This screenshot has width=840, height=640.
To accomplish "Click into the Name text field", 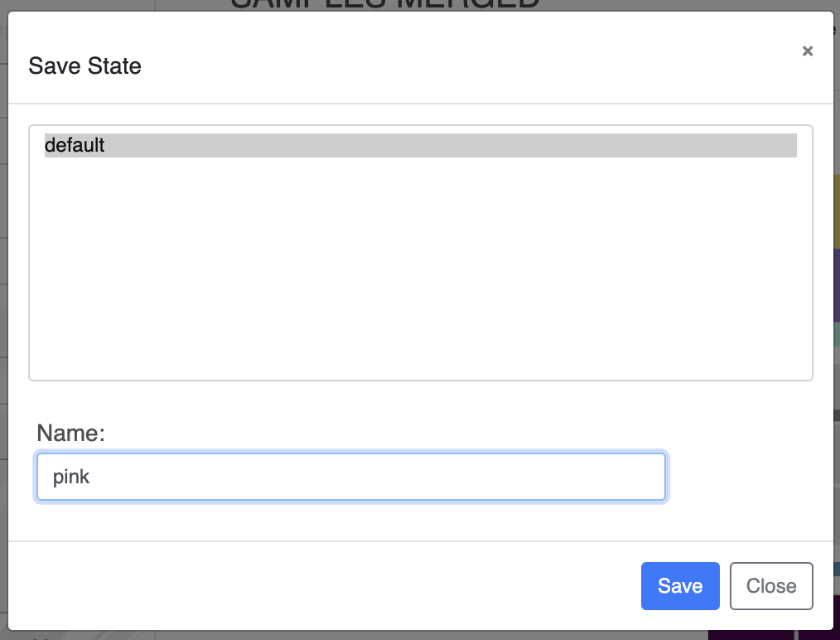I will tap(350, 477).
